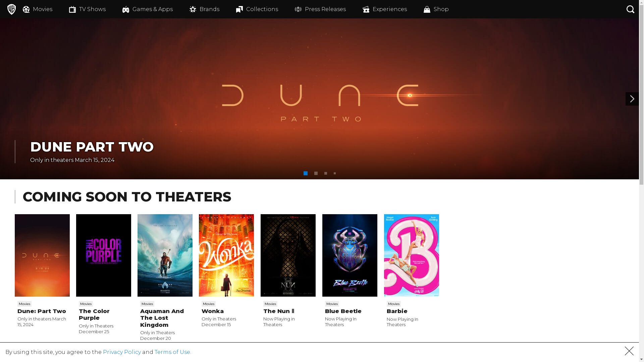Click the Warner Bros shield logo
644x362 pixels.
point(11,9)
